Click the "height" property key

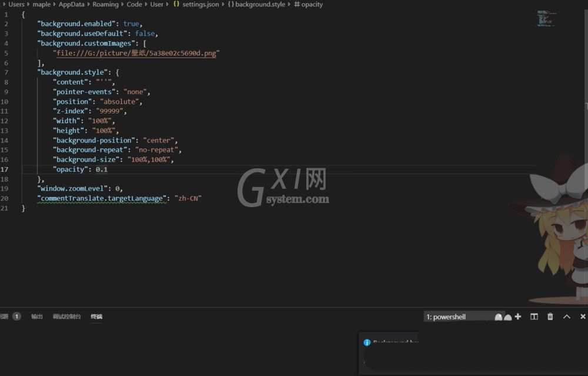pos(68,131)
